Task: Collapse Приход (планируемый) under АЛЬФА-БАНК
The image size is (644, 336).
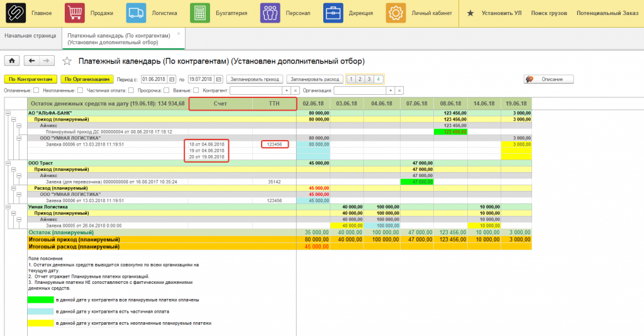Action: click(14, 119)
